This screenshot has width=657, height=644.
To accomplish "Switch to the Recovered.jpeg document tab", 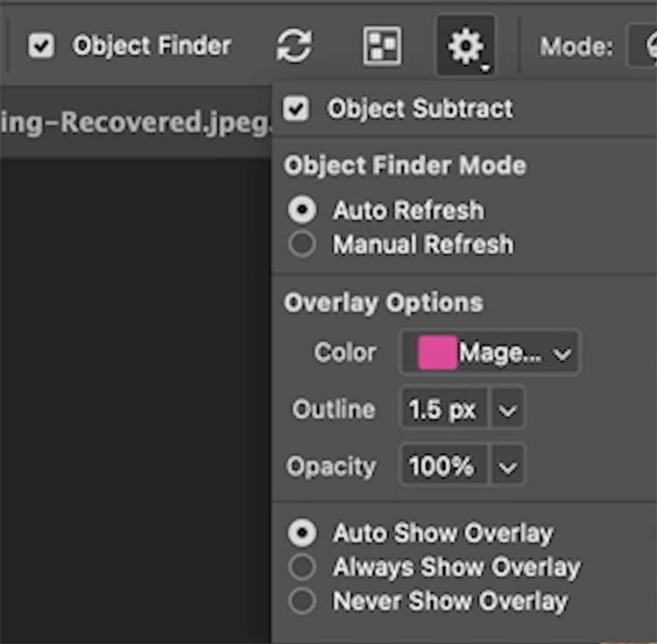I will click(x=135, y=123).
